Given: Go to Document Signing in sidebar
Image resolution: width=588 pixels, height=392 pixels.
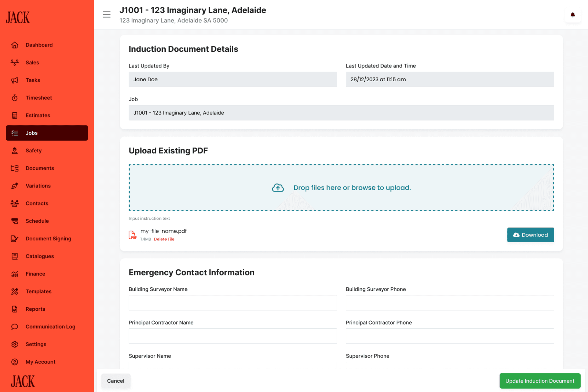Looking at the screenshot, I should (48, 239).
